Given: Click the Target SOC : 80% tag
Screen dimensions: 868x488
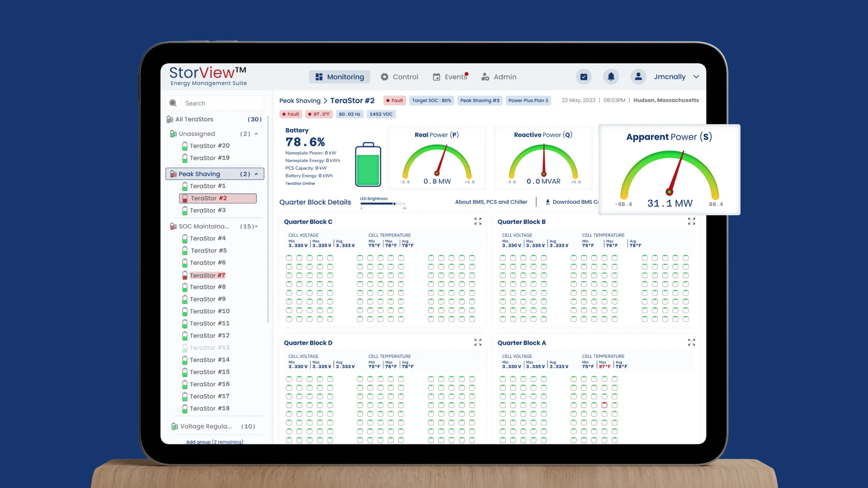Looking at the screenshot, I should (431, 101).
